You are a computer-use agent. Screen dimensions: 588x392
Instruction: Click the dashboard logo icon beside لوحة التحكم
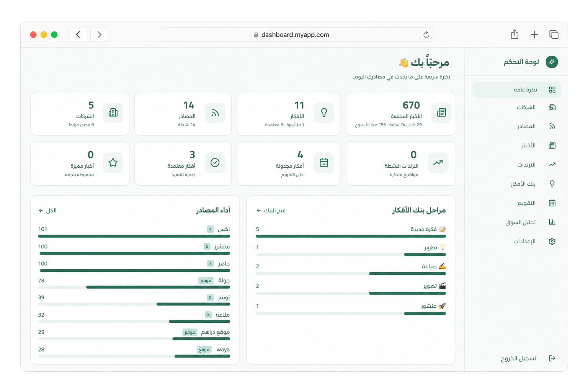552,62
